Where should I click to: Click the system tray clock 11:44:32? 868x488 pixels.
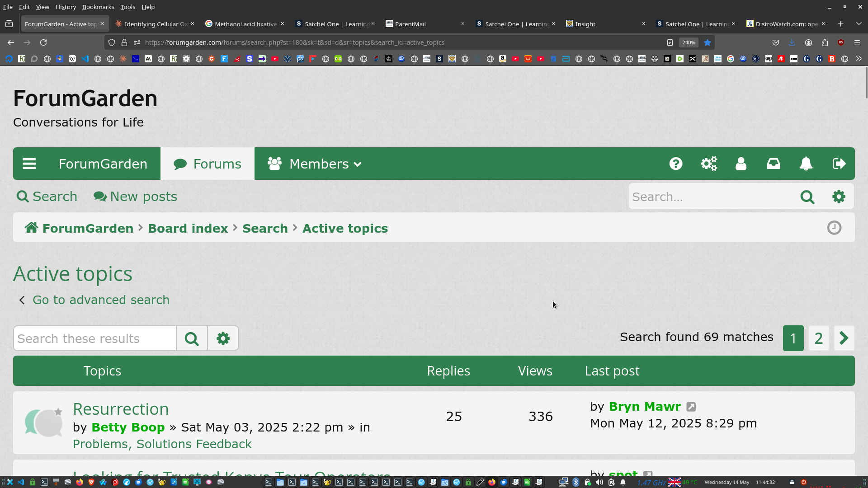pyautogui.click(x=765, y=482)
